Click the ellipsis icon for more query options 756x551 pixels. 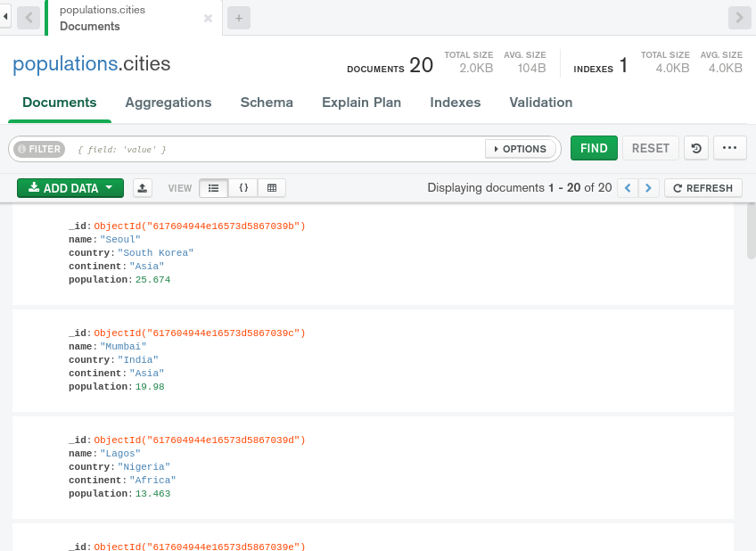coord(728,148)
